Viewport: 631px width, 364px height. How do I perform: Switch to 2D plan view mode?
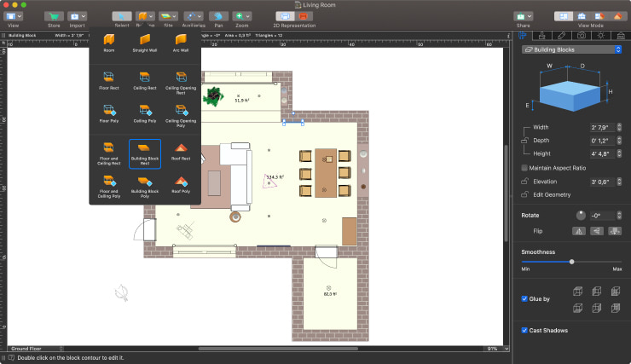click(564, 16)
